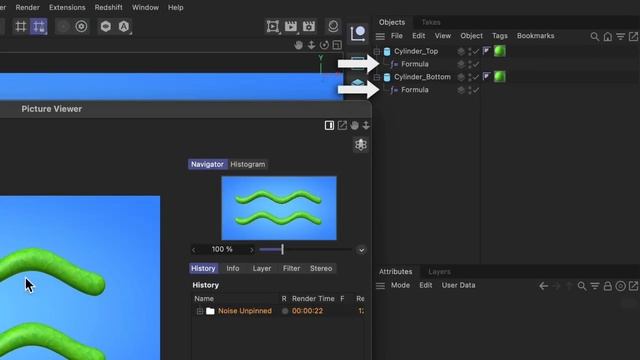This screenshot has width=640, height=360.
Task: Click the zoom slider handle
Action: [x=282, y=249]
